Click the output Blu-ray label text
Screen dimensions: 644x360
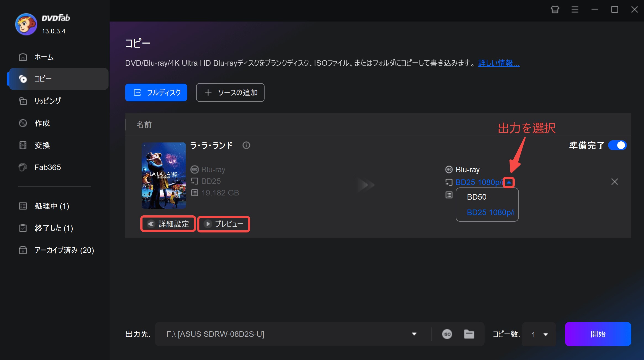click(x=468, y=170)
